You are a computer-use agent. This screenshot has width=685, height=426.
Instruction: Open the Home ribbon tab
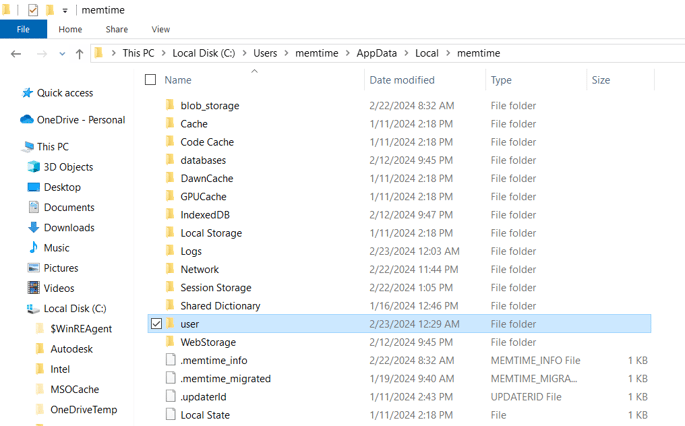coord(70,29)
